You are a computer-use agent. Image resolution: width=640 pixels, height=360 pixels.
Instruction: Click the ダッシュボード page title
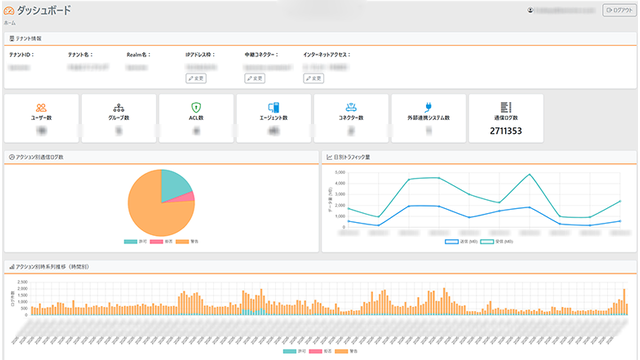(x=44, y=10)
